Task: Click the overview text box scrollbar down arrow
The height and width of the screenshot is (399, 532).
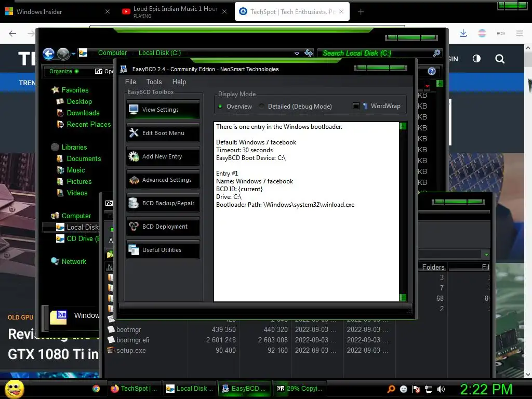Action: [403, 298]
